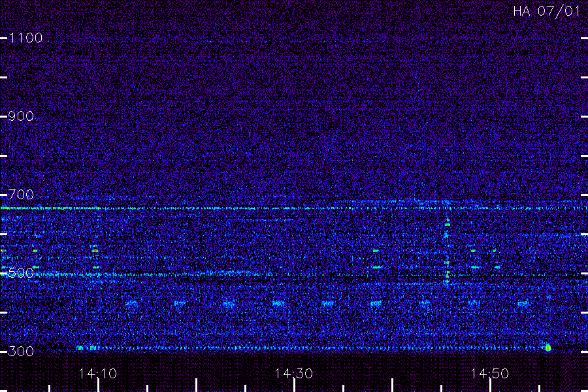Select the 14:30 time label

[293, 374]
